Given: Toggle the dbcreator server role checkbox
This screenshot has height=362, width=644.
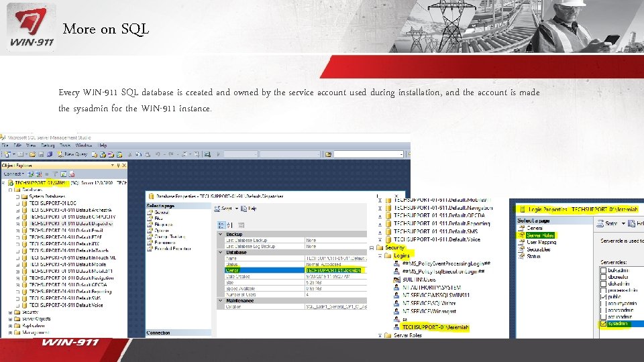Looking at the screenshot, I should pos(603,277).
